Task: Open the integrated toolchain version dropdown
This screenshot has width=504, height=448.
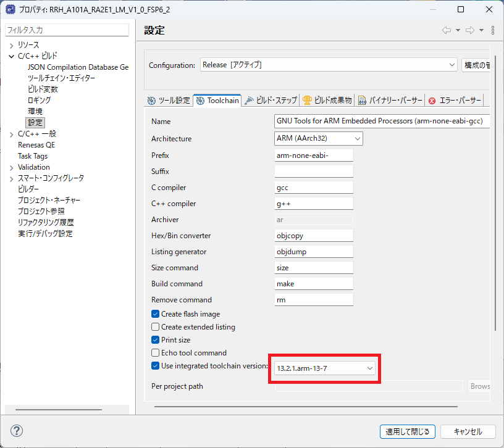Action: pyautogui.click(x=324, y=368)
